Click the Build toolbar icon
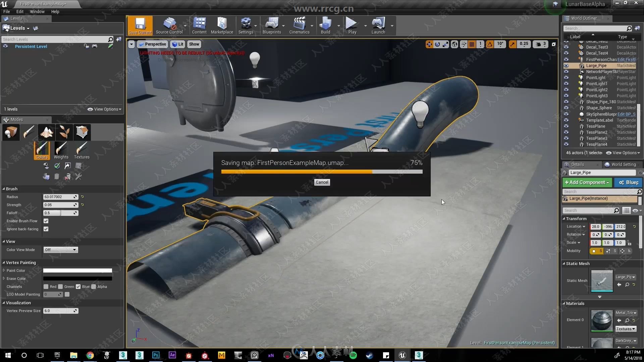Image resolution: width=644 pixels, height=362 pixels. tap(326, 25)
